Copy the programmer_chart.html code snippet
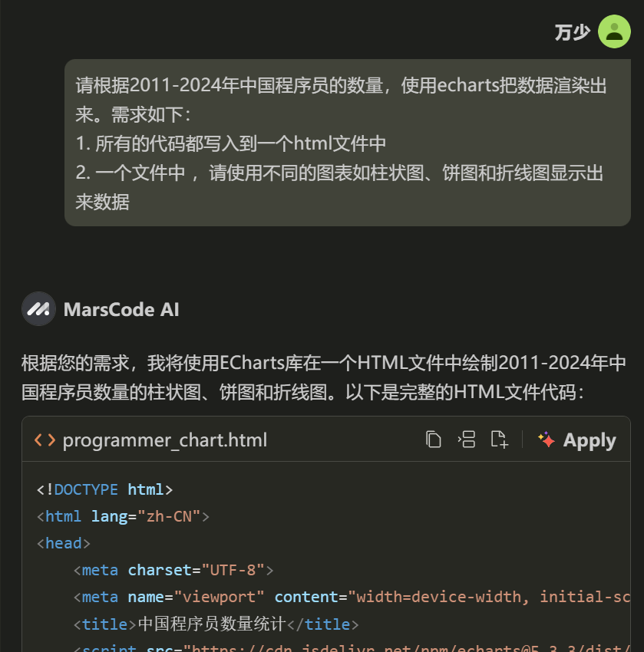This screenshot has height=652, width=644. (x=434, y=440)
